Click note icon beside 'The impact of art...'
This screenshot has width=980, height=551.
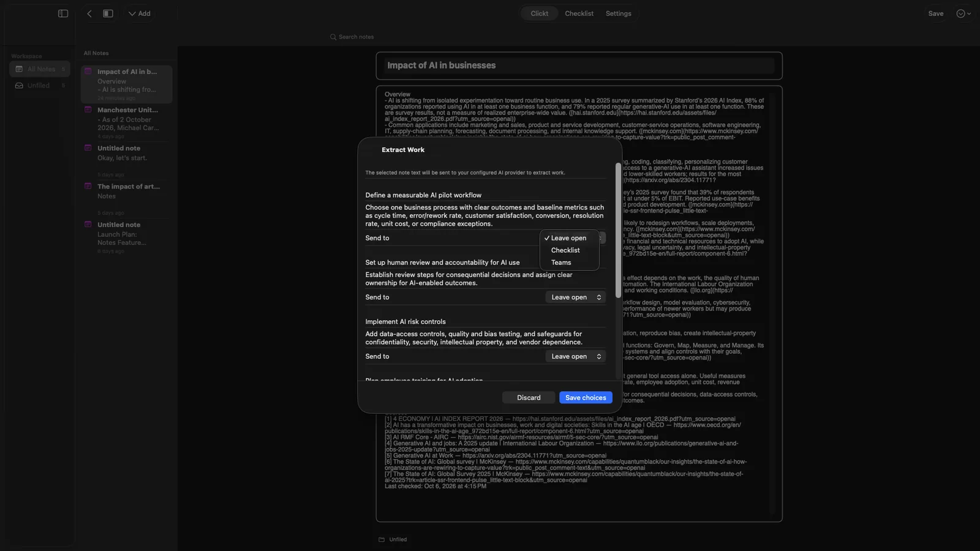[x=88, y=186]
